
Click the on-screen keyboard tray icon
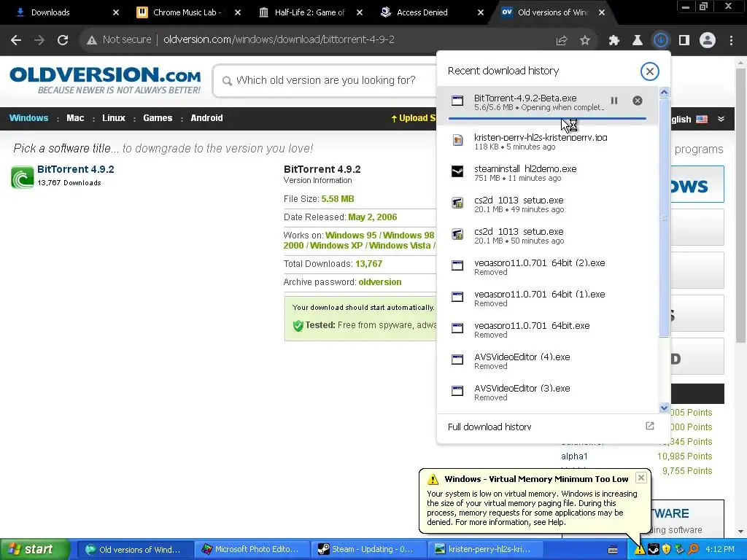(613, 550)
